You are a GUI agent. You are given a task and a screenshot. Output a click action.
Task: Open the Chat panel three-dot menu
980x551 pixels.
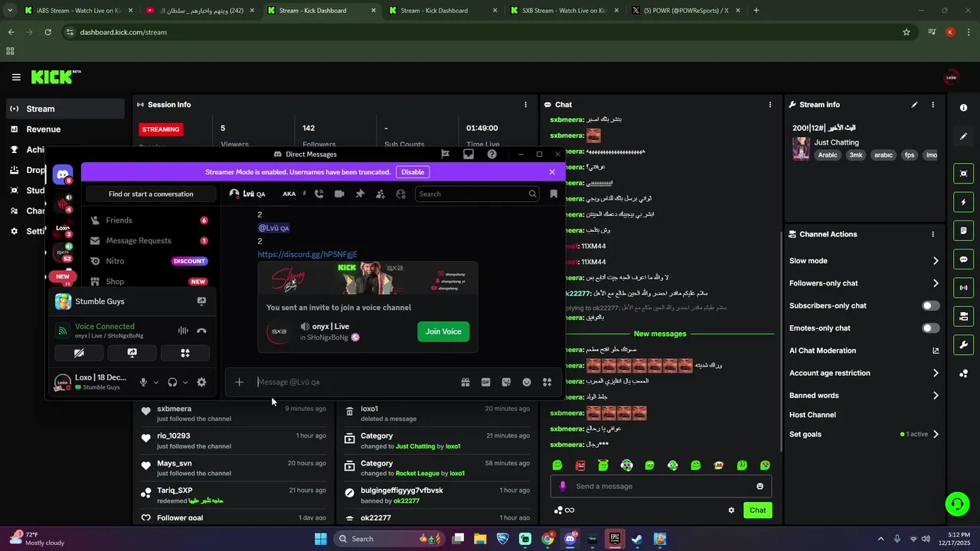770,105
